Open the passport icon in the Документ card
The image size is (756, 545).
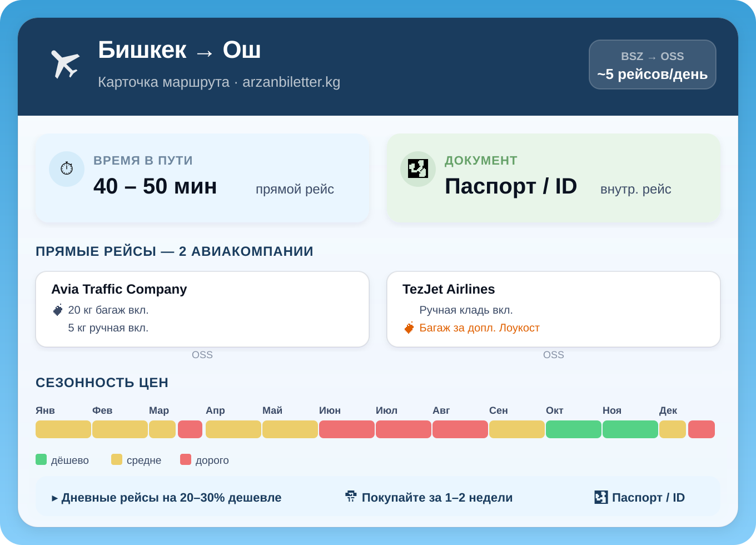click(x=417, y=169)
